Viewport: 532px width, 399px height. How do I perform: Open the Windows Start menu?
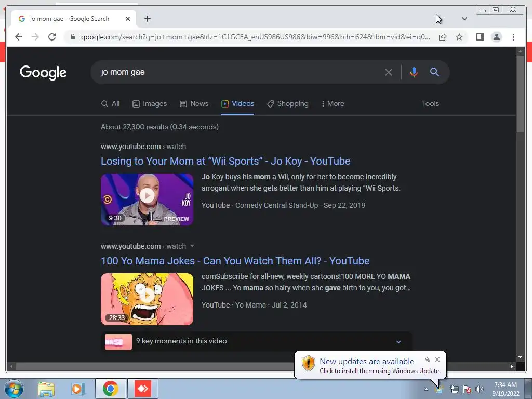[14, 389]
